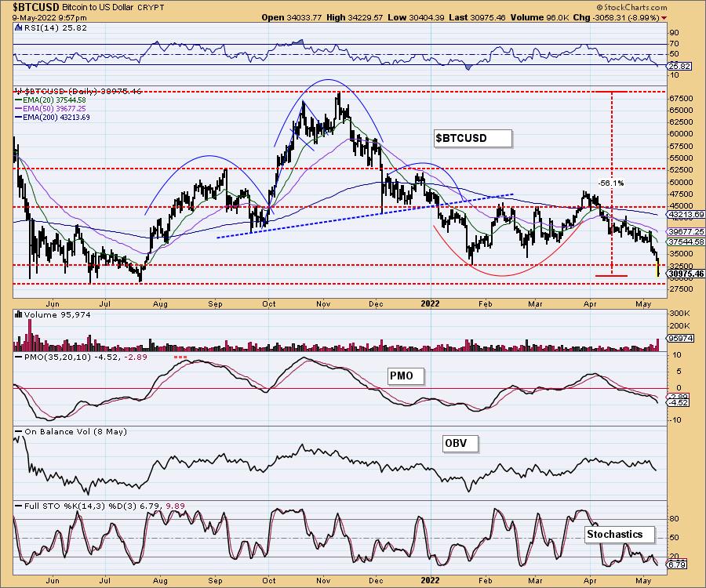706x588 pixels.
Task: Click the 6.79 stochastic value tag
Action: [x=677, y=564]
